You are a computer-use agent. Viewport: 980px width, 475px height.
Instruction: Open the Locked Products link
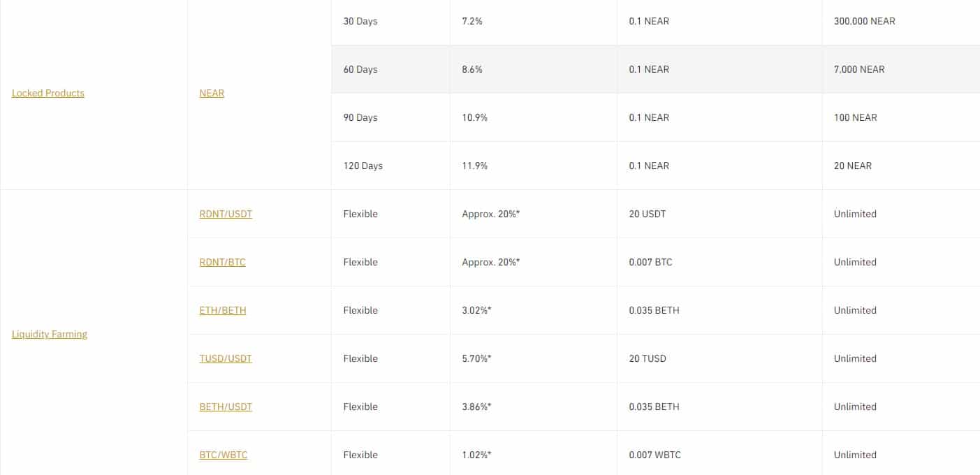point(48,93)
